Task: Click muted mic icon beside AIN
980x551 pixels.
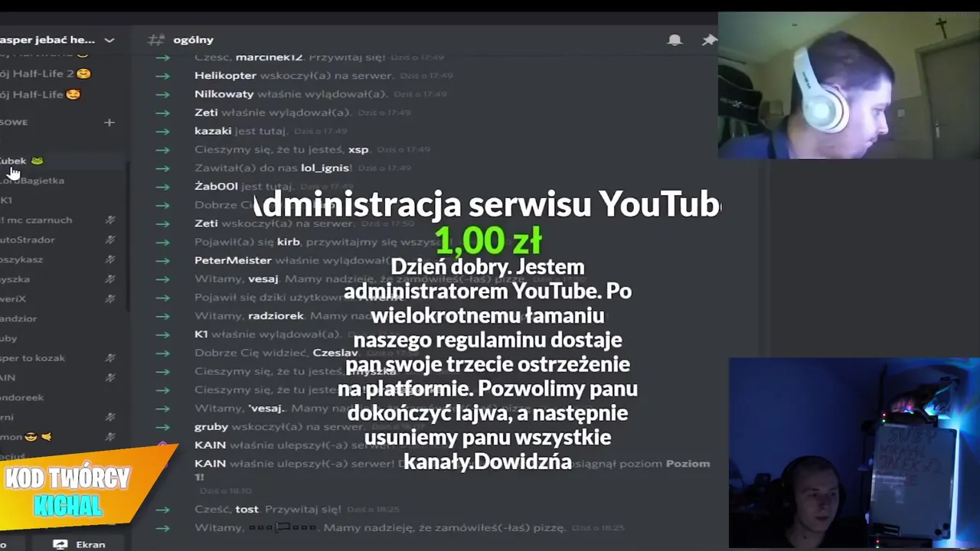Action: click(x=110, y=377)
